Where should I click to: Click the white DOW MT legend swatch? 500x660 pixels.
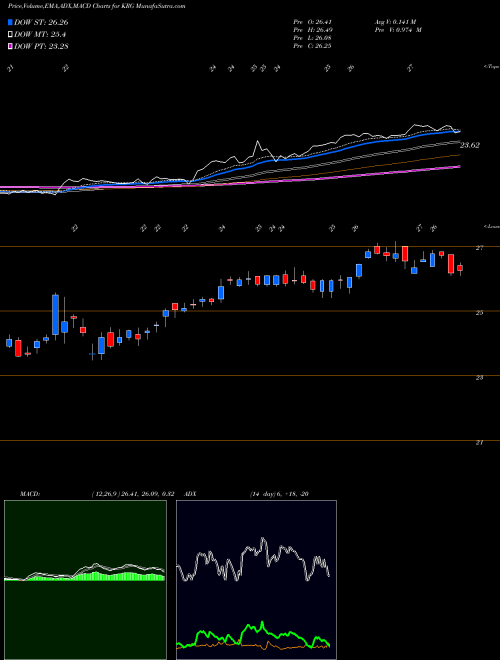click(x=11, y=35)
